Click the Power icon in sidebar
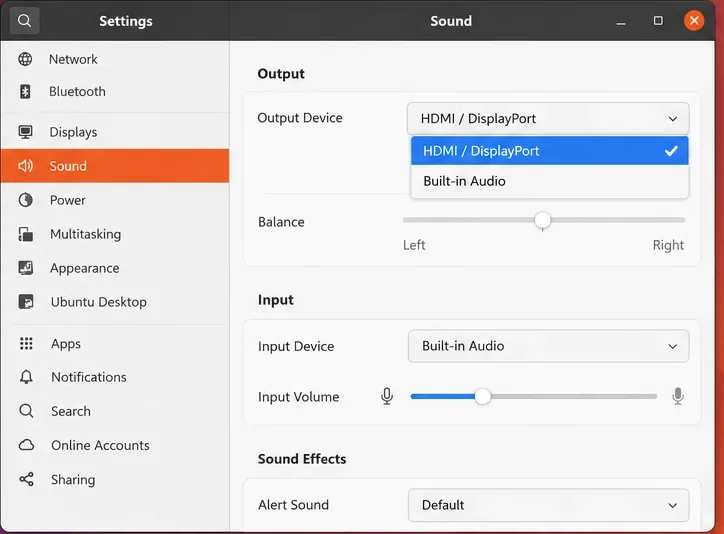 pos(25,200)
